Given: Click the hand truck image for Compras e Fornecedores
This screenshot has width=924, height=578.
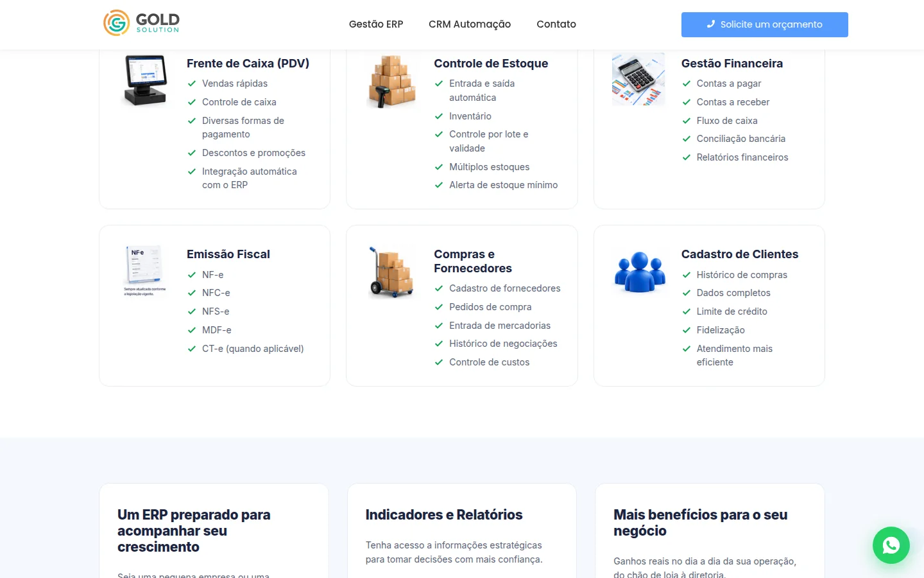Looking at the screenshot, I should 392,272.
